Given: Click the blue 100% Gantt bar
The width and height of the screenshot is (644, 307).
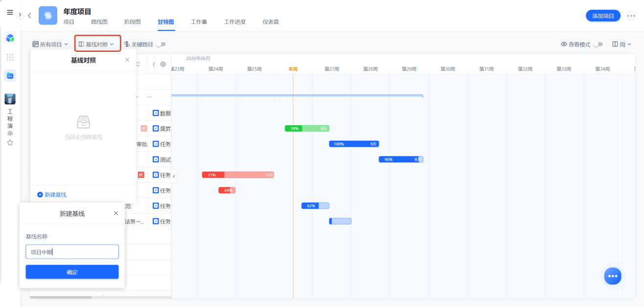Looking at the screenshot, I should pyautogui.click(x=354, y=144).
